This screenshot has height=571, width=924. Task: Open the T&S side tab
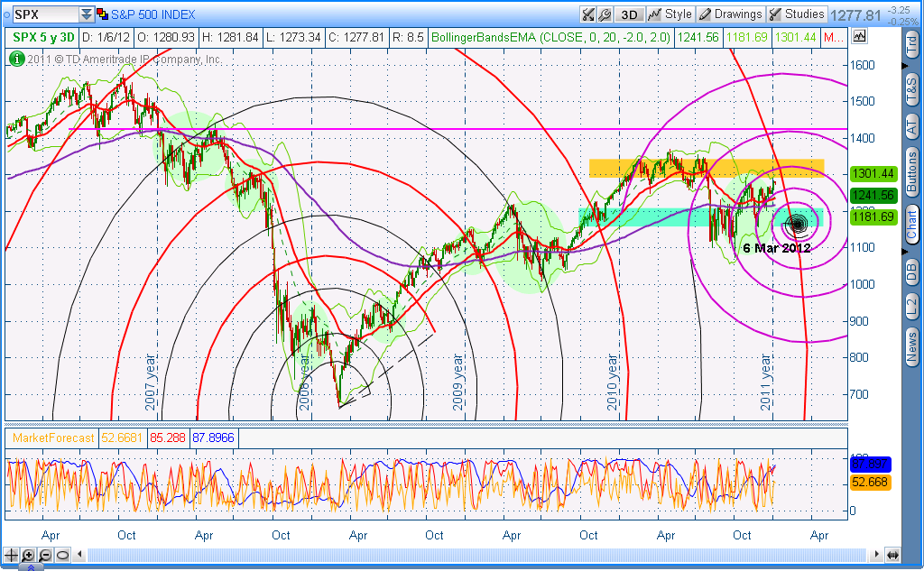pyautogui.click(x=911, y=90)
